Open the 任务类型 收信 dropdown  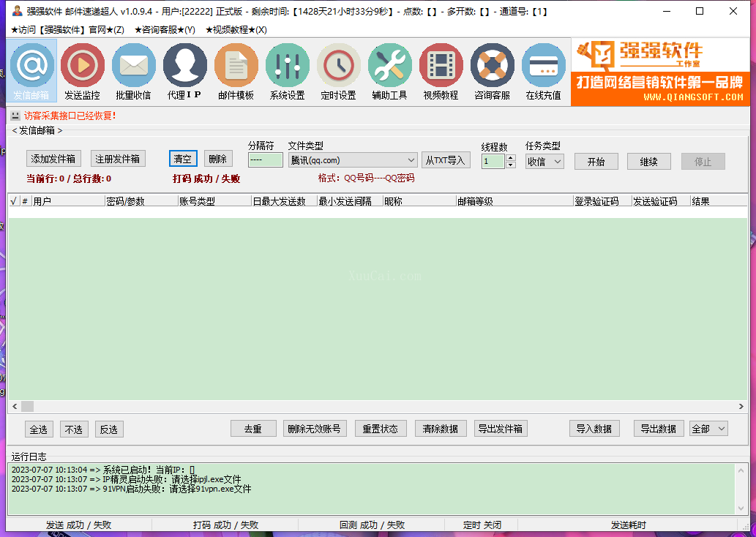click(557, 162)
